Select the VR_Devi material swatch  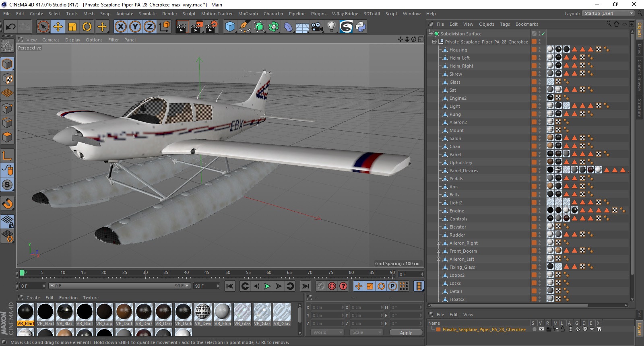point(203,315)
